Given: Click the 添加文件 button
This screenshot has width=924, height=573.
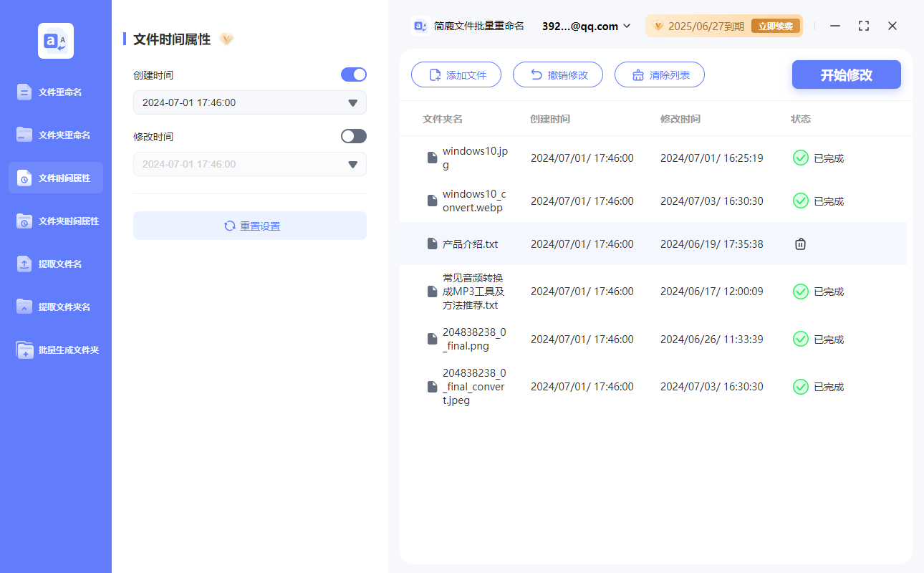Looking at the screenshot, I should click(x=456, y=75).
